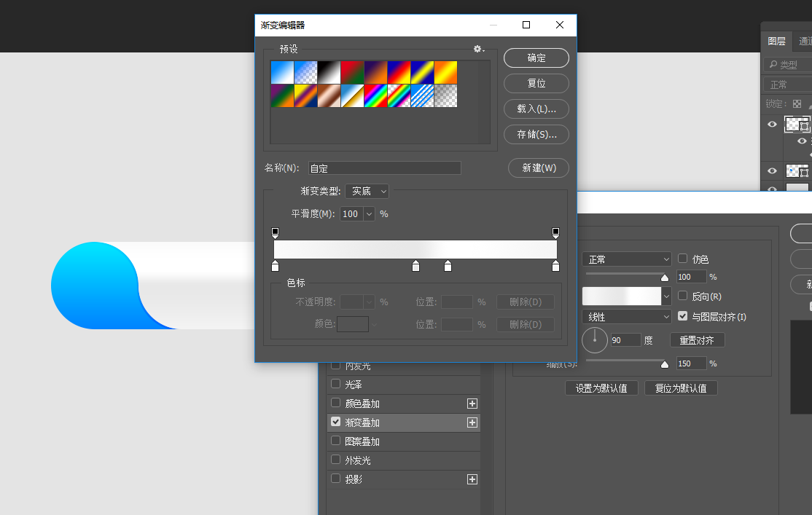Add another 颜色叠加 effect with plus icon
Viewport: 812px width, 515px height.
click(x=472, y=404)
